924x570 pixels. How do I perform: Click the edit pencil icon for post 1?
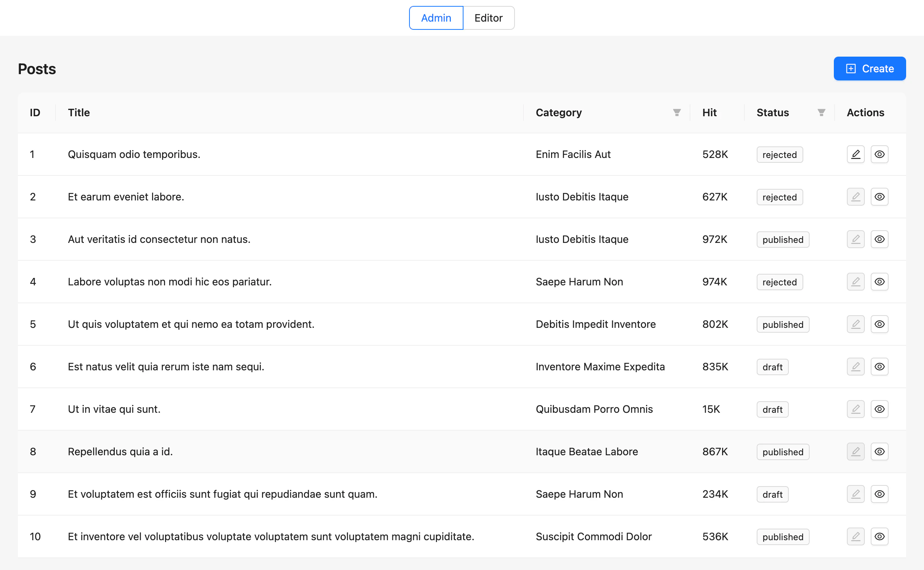coord(855,154)
